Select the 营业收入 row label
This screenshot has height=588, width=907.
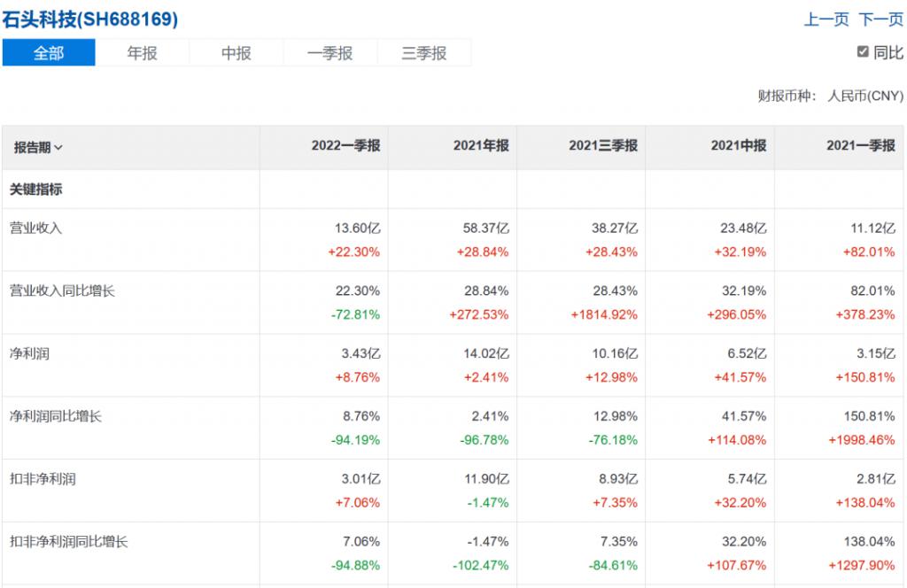pos(35,228)
